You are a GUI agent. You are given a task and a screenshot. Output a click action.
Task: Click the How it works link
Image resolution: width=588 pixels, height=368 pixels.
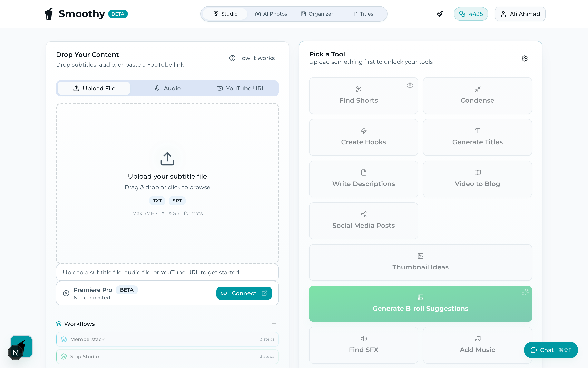[252, 58]
